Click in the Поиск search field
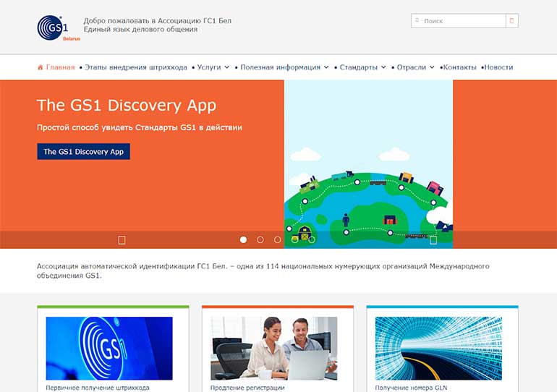This screenshot has height=392, width=557. click(459, 20)
